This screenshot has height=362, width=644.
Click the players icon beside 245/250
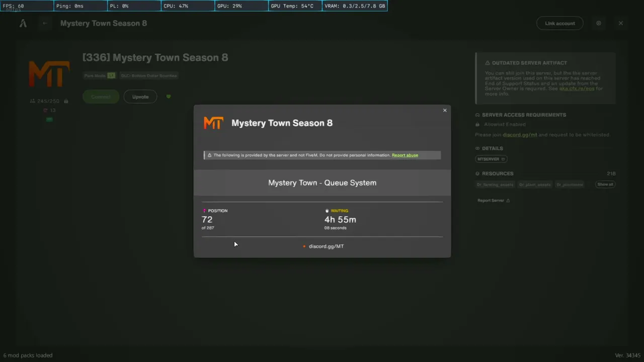pos(33,101)
